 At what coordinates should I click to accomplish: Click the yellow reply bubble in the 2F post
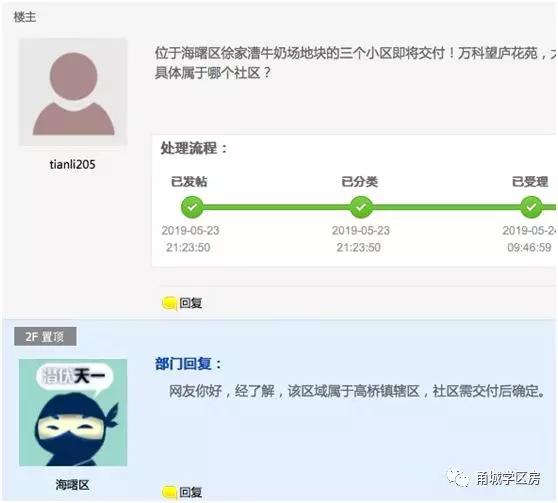tap(169, 492)
